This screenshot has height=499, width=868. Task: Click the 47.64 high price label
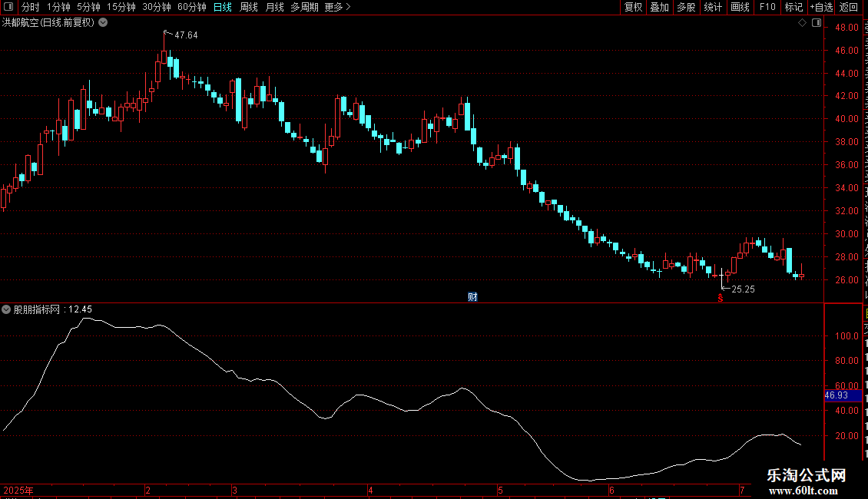[186, 35]
